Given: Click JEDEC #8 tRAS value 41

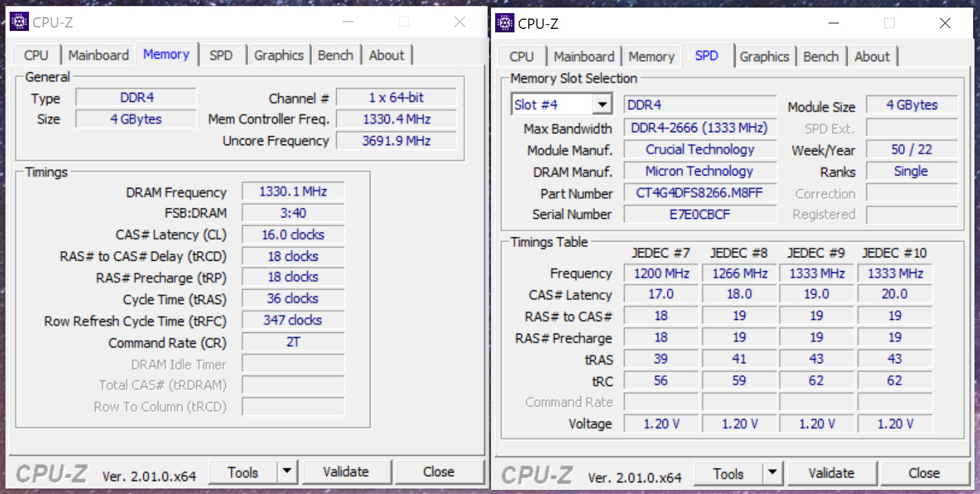Looking at the screenshot, I should click(740, 359).
